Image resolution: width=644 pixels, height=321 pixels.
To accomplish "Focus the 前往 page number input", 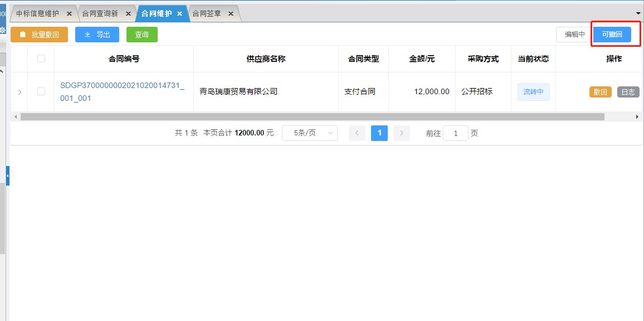I will tap(456, 133).
